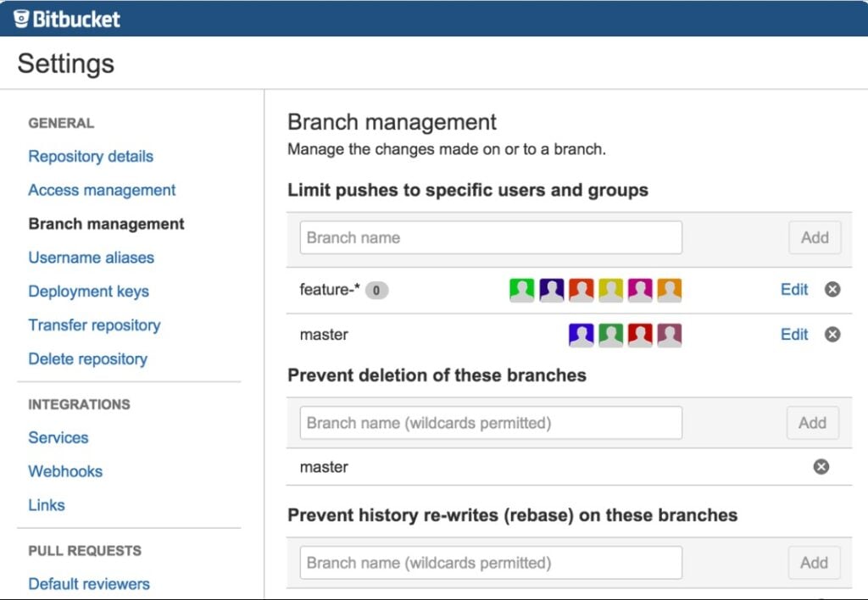Image resolution: width=868 pixels, height=600 pixels.
Task: Click Add in the limit pushes section
Action: pyautogui.click(x=815, y=237)
